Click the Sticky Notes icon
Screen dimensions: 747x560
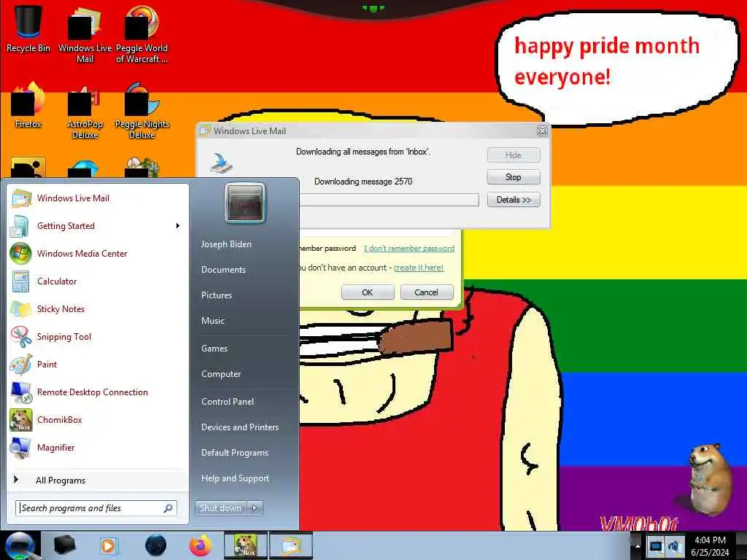tap(21, 308)
